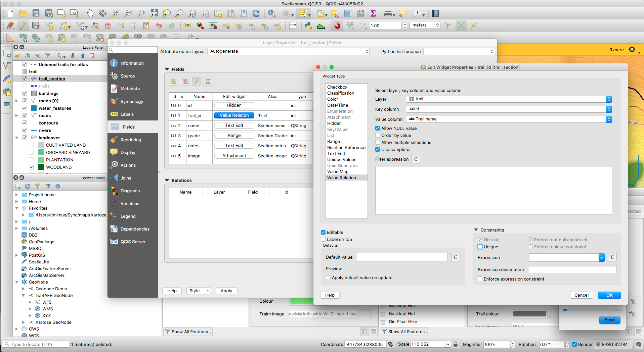
Task: Open the Joins tab
Action: [133, 178]
